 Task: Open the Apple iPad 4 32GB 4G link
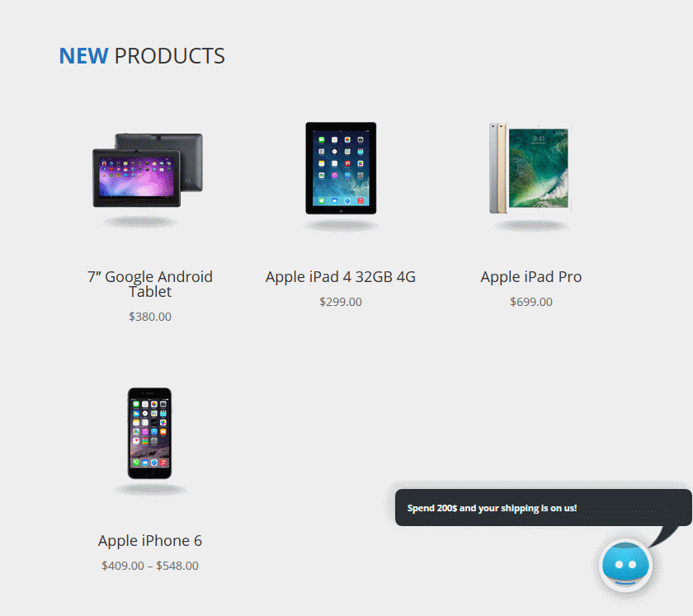click(x=340, y=276)
